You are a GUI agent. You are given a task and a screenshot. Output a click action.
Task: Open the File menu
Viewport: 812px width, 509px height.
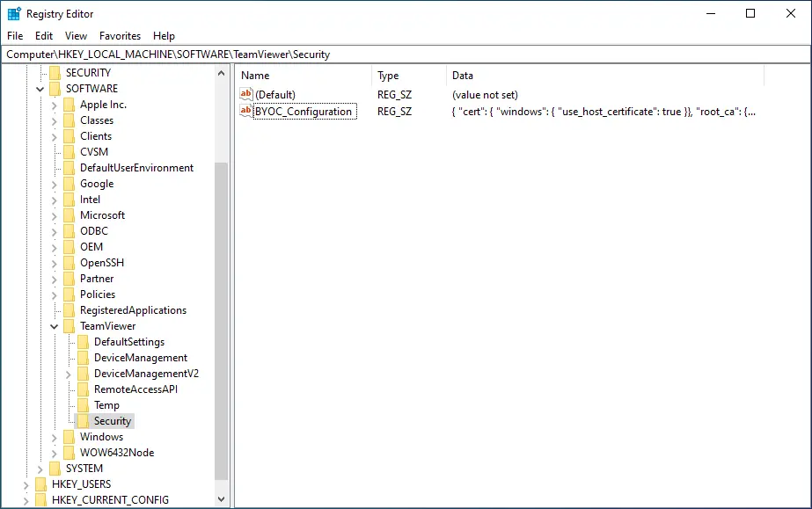[x=15, y=36]
